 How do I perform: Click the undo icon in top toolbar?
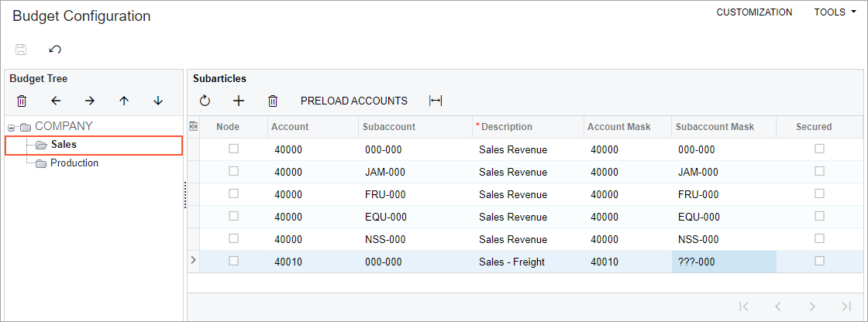click(x=55, y=50)
